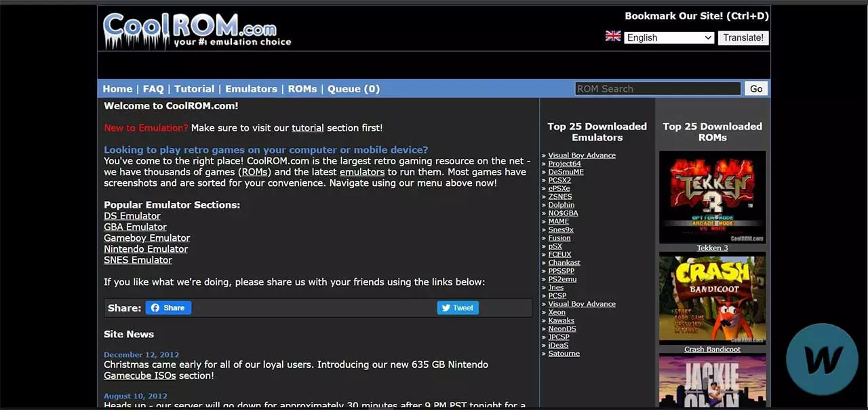Open PCSP emulator link
Screen dimensions: 868x410
pyautogui.click(x=557, y=295)
